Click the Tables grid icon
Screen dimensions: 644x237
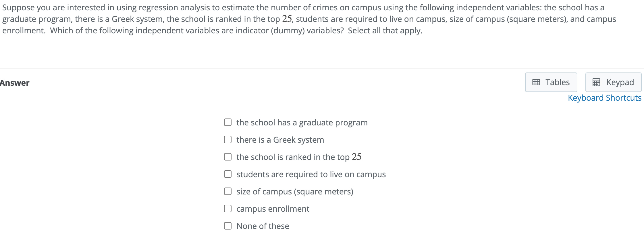536,82
